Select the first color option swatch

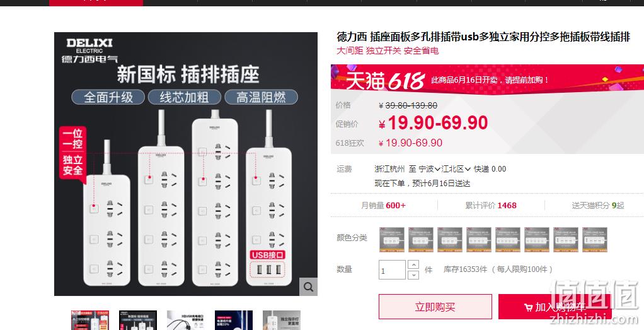click(392, 240)
